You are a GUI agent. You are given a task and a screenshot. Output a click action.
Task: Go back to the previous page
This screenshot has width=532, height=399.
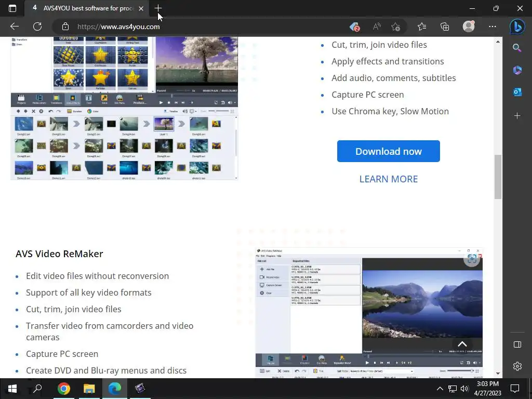(x=14, y=26)
